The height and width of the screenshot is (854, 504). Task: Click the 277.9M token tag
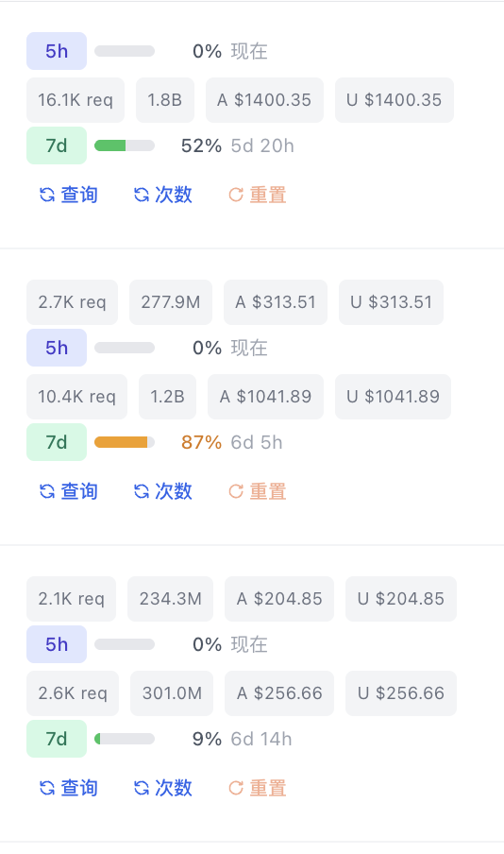tap(171, 302)
